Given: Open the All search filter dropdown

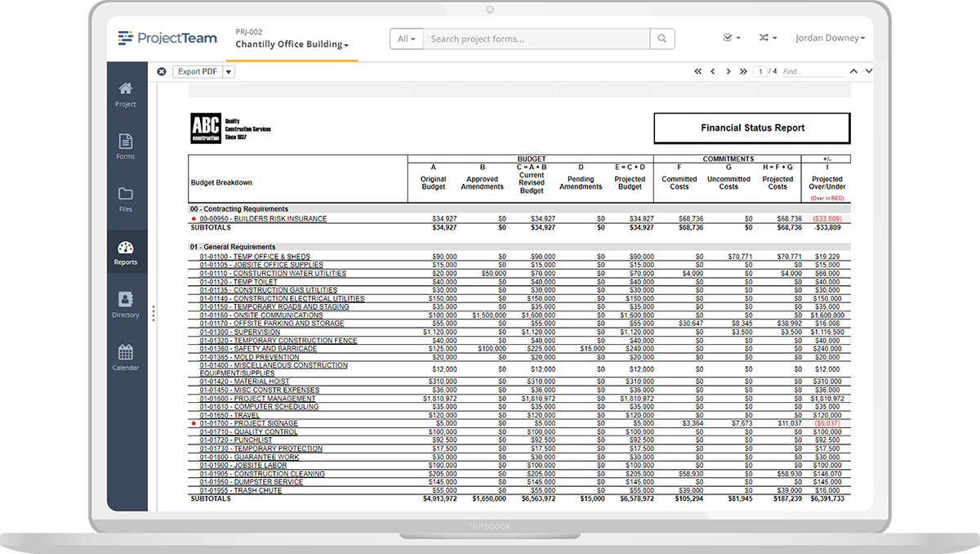Looking at the screenshot, I should point(406,38).
